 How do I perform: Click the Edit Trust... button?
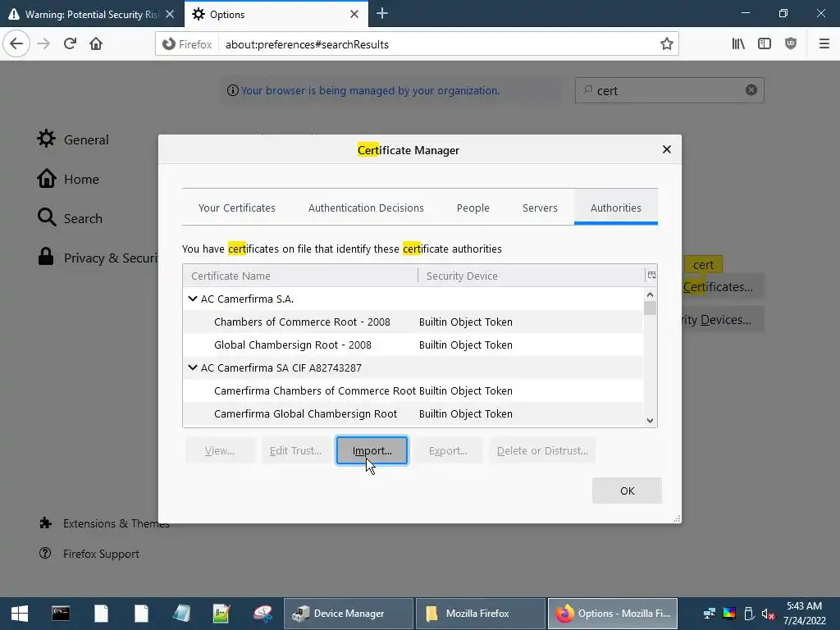click(x=295, y=450)
